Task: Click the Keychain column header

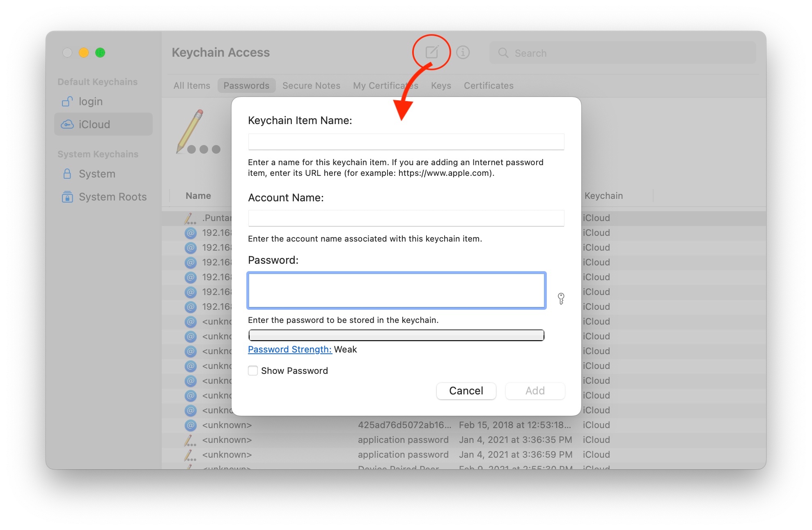Action: [x=603, y=196]
